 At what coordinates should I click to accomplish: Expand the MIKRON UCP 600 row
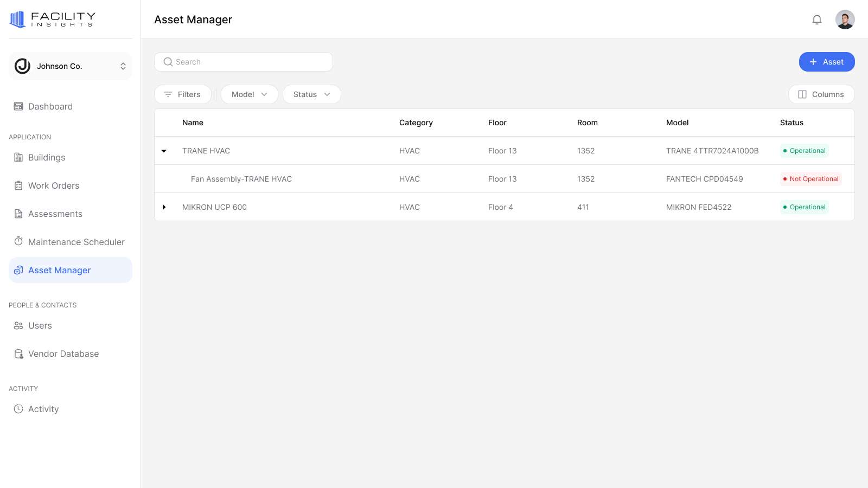[x=164, y=207]
